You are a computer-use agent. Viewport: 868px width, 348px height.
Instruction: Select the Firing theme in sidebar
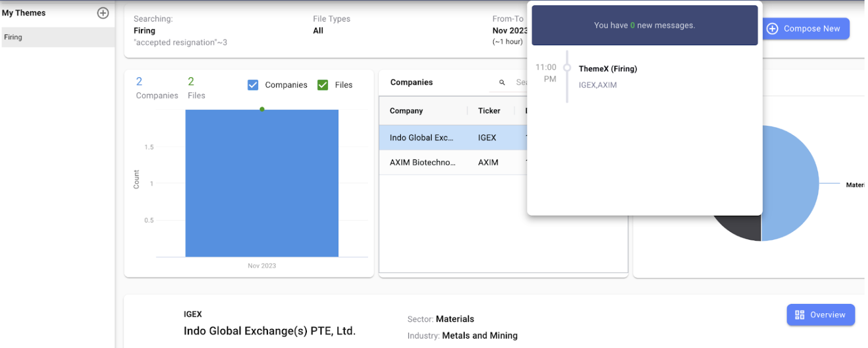(x=57, y=37)
